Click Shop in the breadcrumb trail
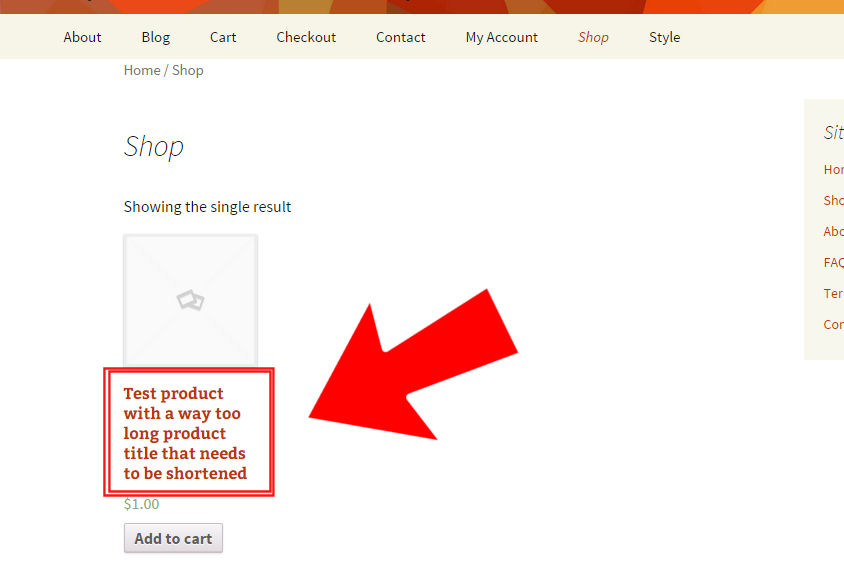844x587 pixels. 187,70
